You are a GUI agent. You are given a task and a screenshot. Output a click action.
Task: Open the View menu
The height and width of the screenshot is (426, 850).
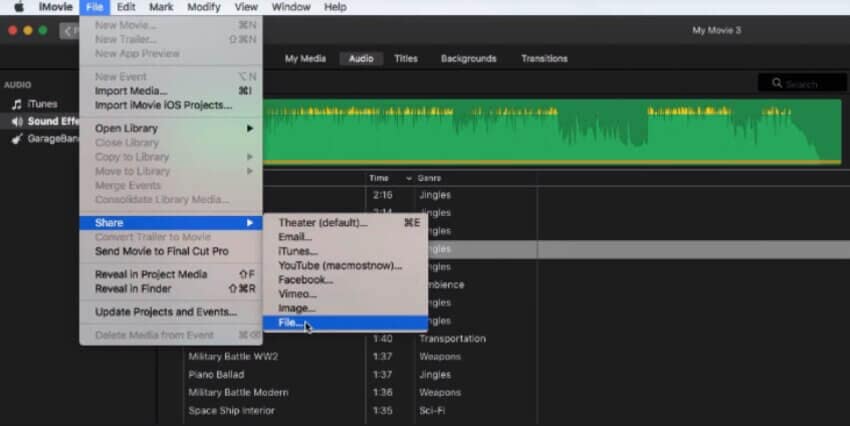(x=246, y=7)
